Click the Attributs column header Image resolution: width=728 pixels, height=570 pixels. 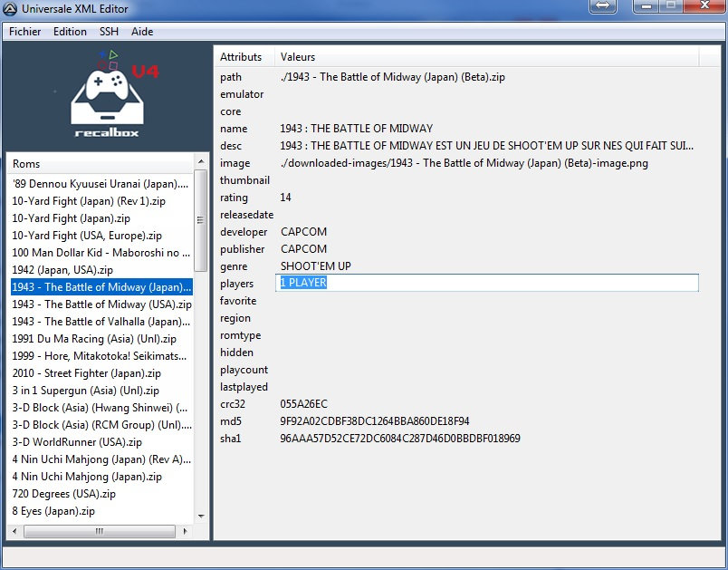point(244,57)
